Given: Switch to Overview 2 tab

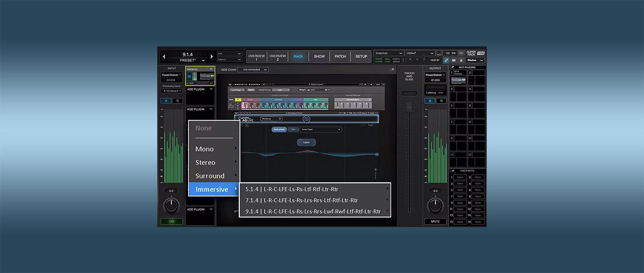Looking at the screenshot, I should 277,57.
